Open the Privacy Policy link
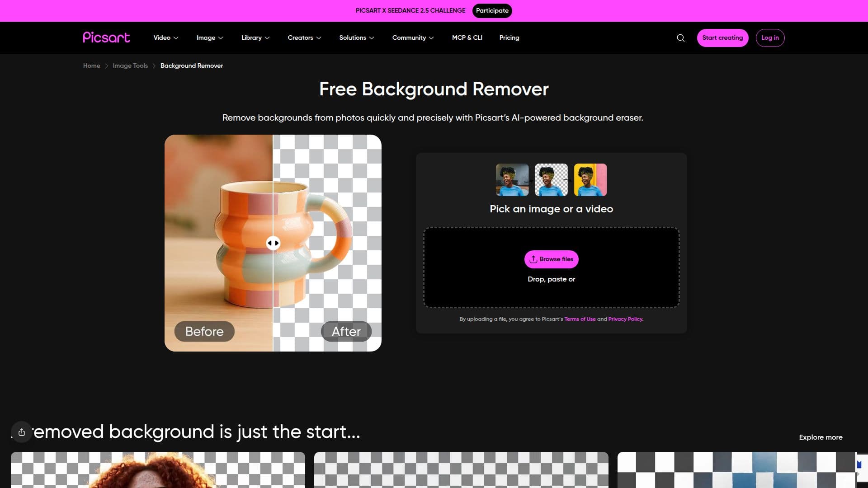The image size is (868, 488). (625, 319)
